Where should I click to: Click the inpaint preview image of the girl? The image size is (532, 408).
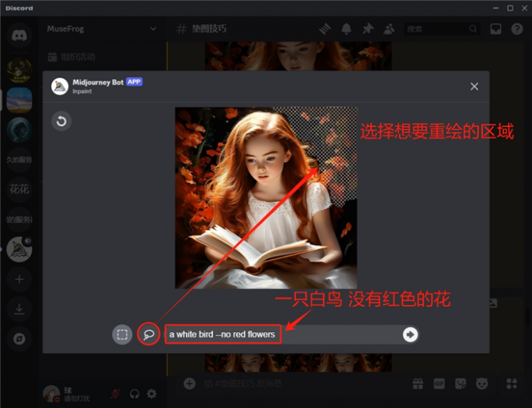266,198
